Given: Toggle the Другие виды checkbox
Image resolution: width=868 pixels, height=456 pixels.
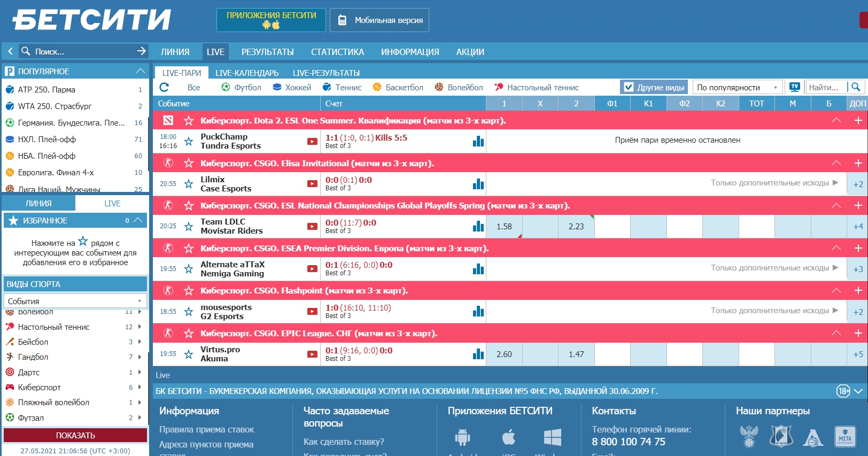Looking at the screenshot, I should point(629,87).
